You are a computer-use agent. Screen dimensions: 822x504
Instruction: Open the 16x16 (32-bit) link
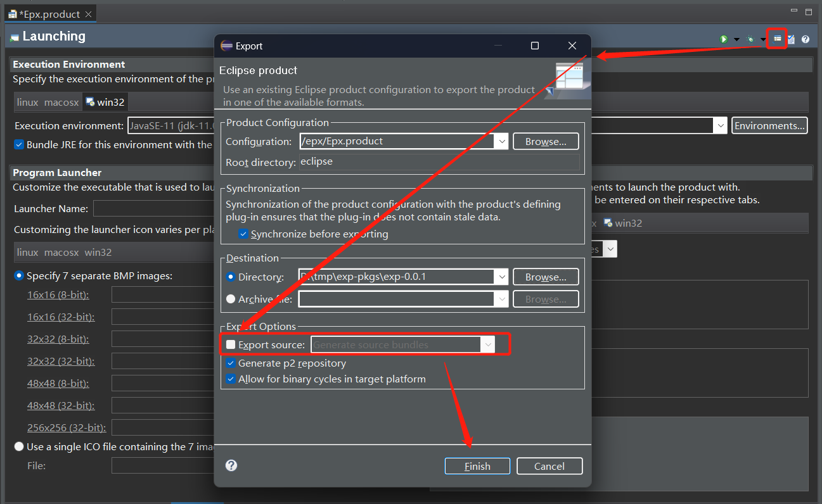(61, 317)
